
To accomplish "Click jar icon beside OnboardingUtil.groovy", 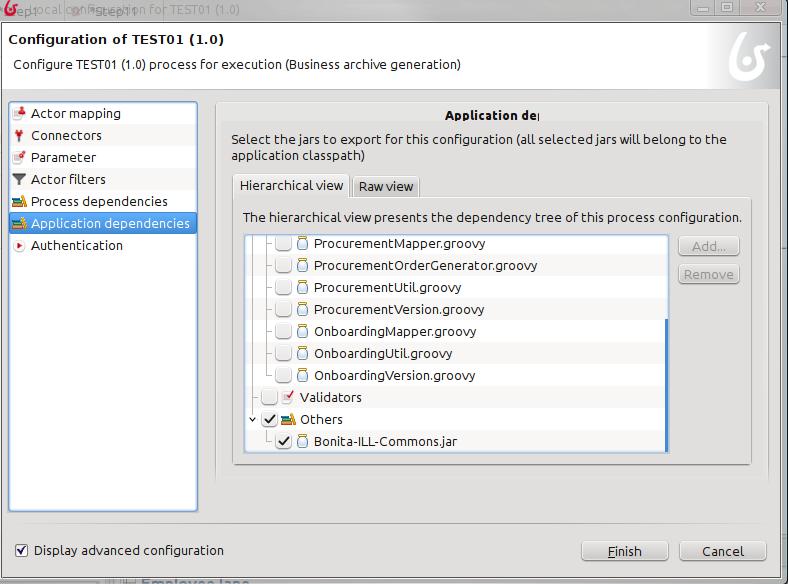I will (302, 353).
